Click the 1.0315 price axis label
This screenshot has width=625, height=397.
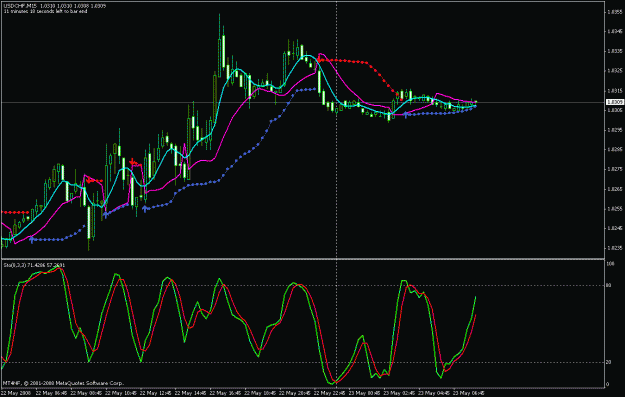click(x=614, y=90)
